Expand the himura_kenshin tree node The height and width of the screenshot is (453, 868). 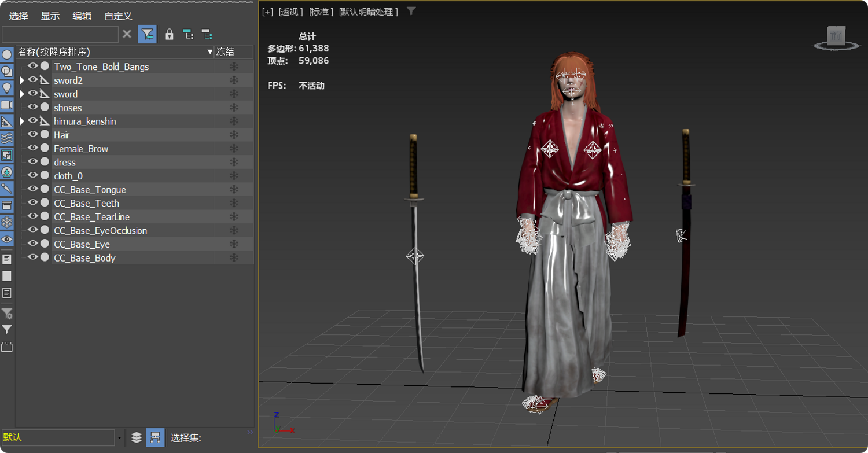pos(22,121)
